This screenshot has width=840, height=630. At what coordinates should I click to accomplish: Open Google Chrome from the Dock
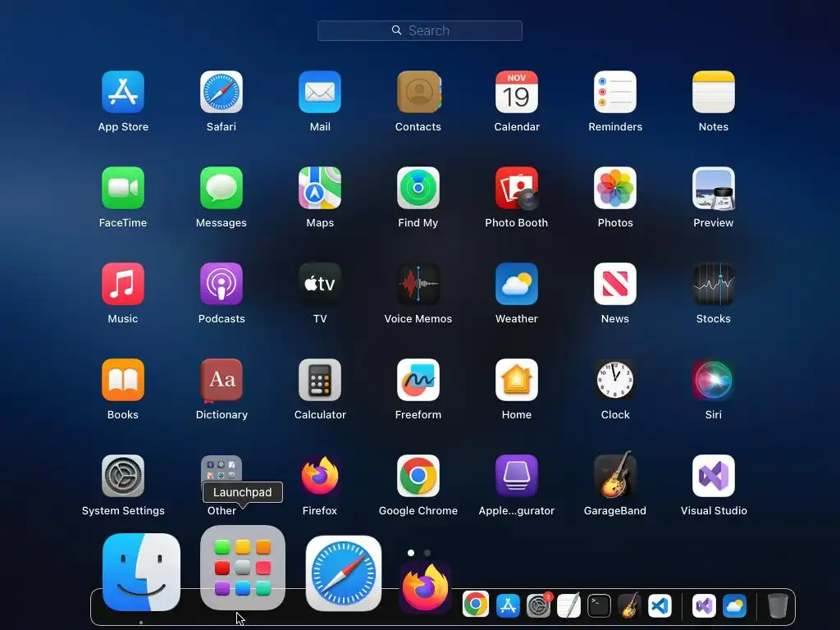[476, 605]
